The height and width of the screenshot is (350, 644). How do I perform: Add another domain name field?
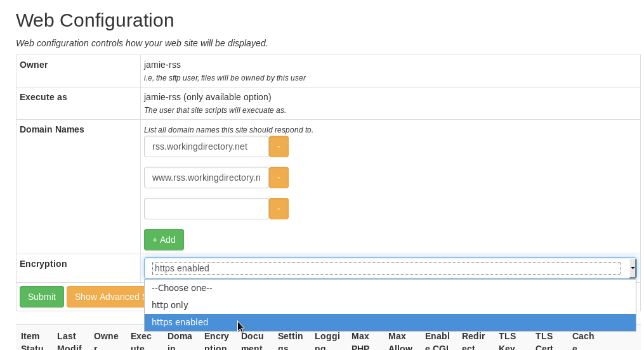point(164,240)
